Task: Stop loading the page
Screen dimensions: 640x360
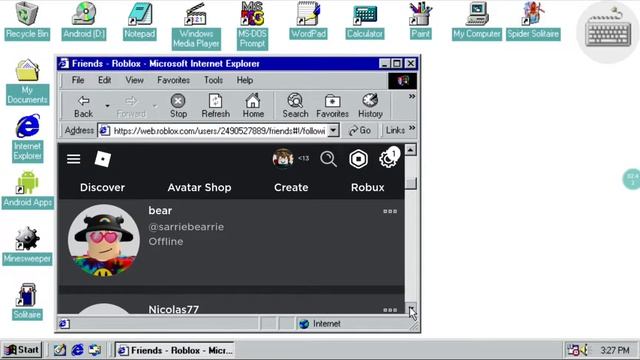Action: click(178, 106)
